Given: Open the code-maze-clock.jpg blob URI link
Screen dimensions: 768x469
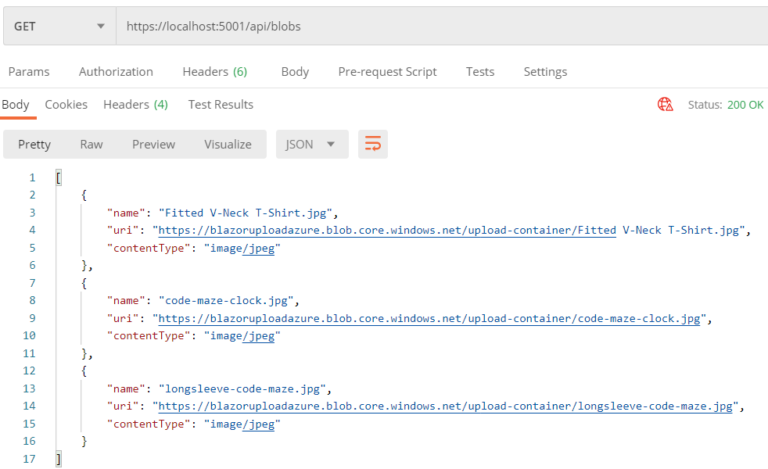Looking at the screenshot, I should (428, 319).
